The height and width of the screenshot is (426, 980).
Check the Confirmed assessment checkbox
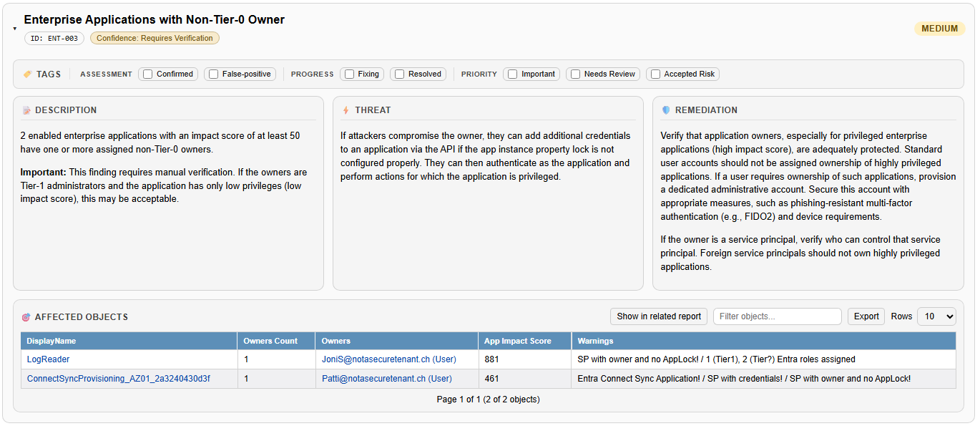pyautogui.click(x=147, y=74)
